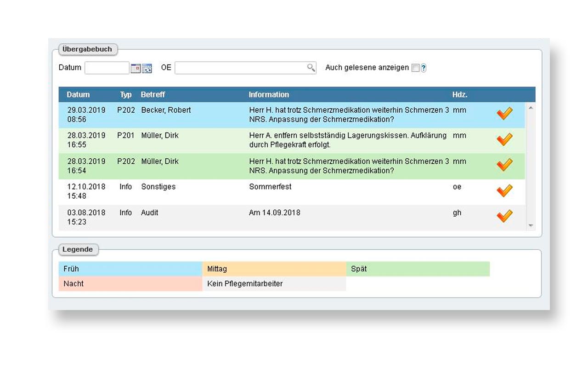Click the Früh blue legend swatch
Viewport: 588px width, 368px height.
[x=130, y=269]
